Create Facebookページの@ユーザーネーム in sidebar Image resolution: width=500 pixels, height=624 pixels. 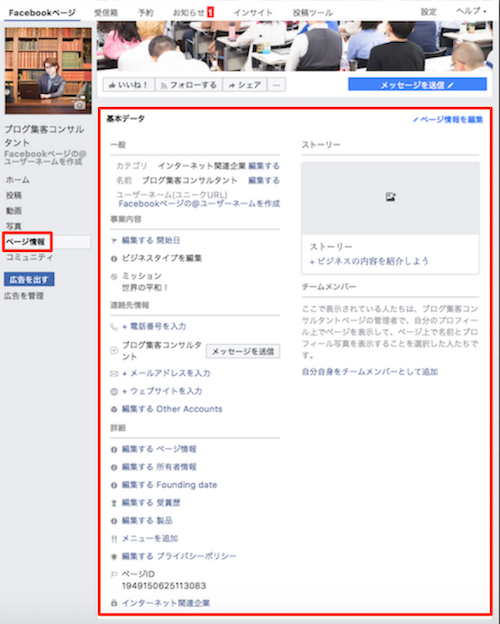click(45, 158)
